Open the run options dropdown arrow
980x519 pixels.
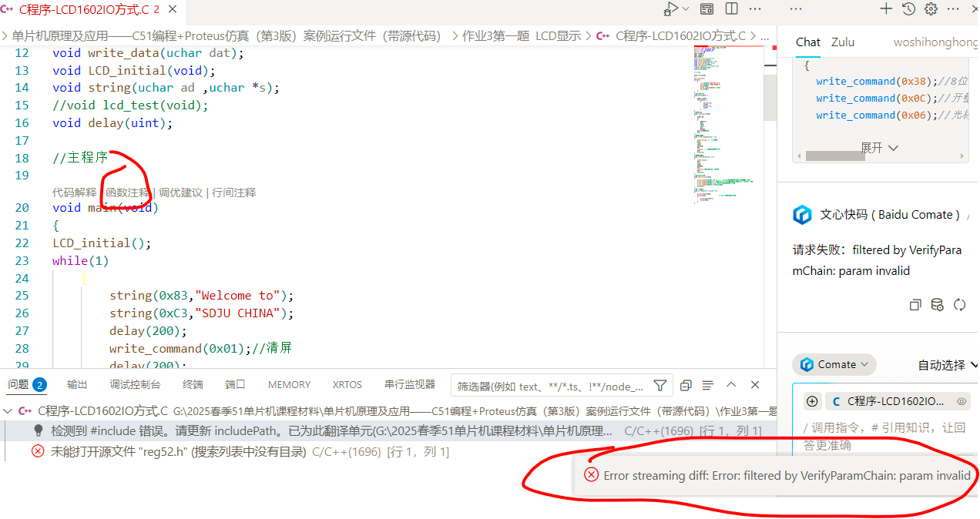pyautogui.click(x=686, y=9)
